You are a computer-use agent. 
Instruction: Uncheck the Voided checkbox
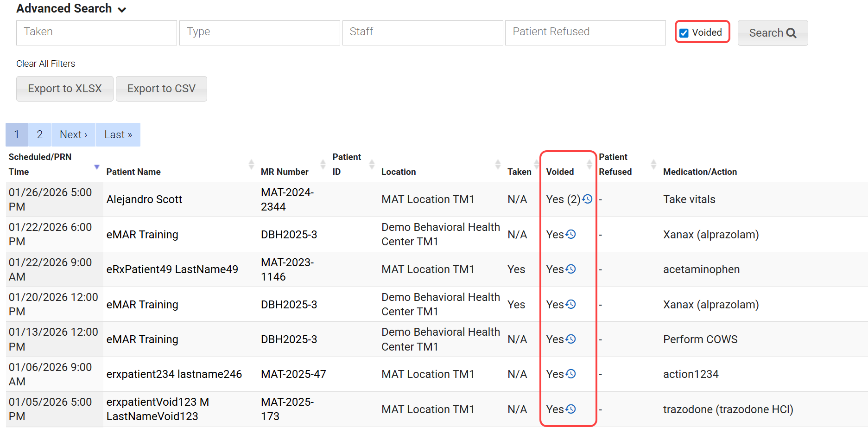click(x=684, y=33)
